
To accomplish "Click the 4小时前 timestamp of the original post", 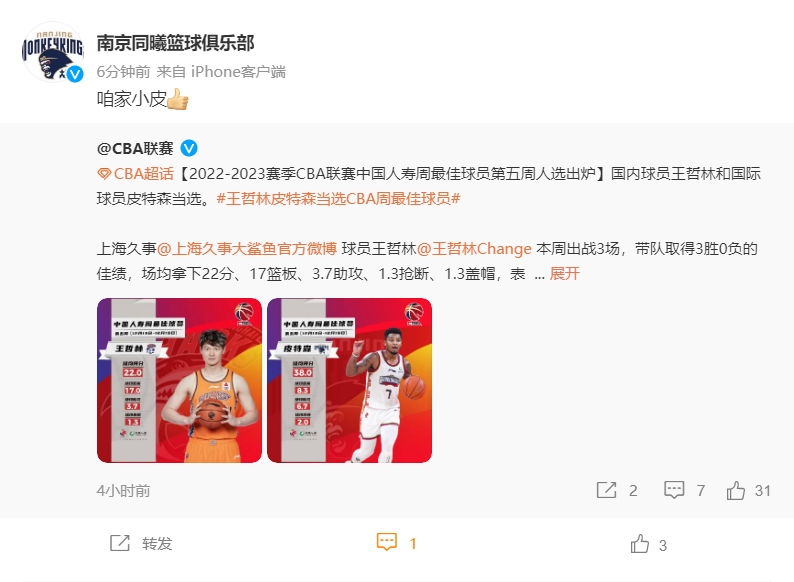I will pos(123,490).
